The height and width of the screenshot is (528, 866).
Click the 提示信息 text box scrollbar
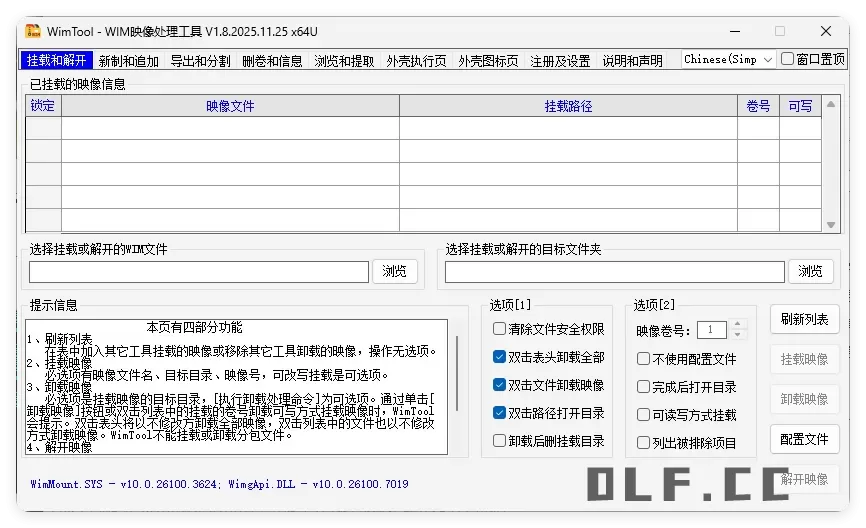pos(457,373)
